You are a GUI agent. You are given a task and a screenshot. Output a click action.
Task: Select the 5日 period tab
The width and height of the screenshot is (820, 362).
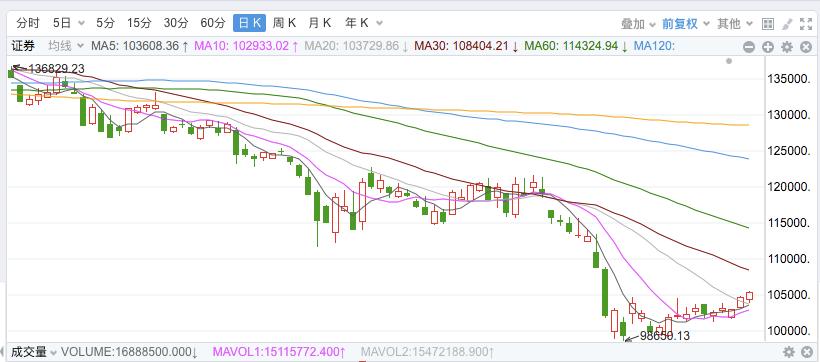(x=62, y=23)
